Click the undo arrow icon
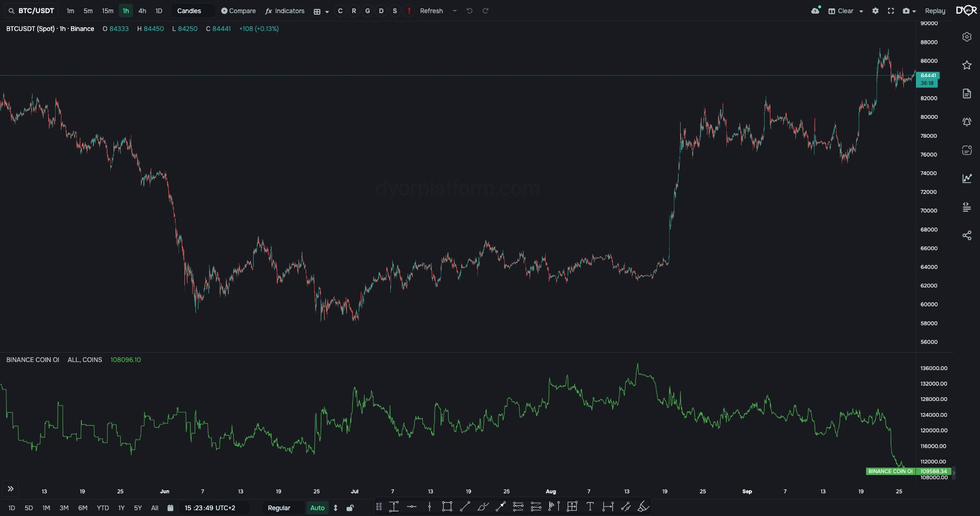This screenshot has height=516, width=980. [470, 11]
